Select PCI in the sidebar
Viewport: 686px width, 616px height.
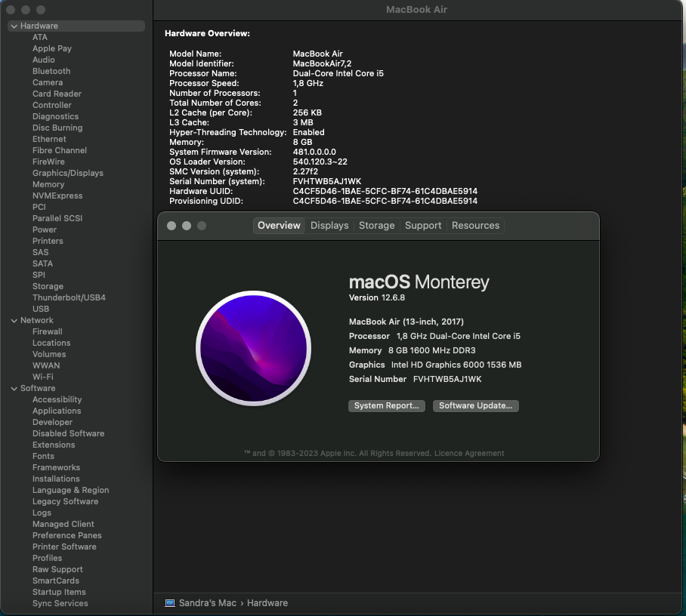[39, 208]
